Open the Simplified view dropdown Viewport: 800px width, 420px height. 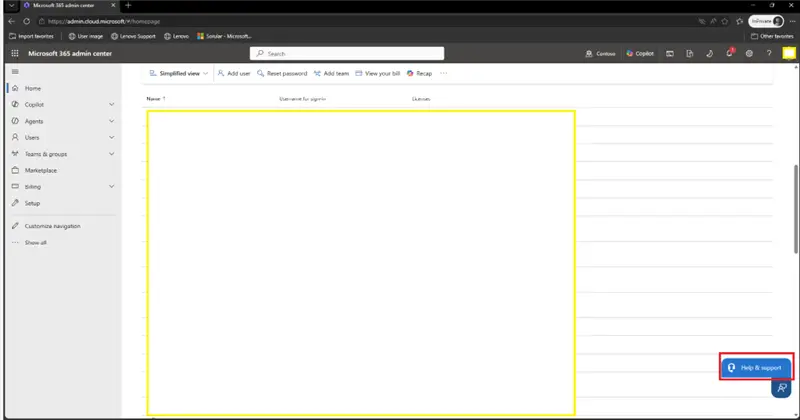point(179,73)
